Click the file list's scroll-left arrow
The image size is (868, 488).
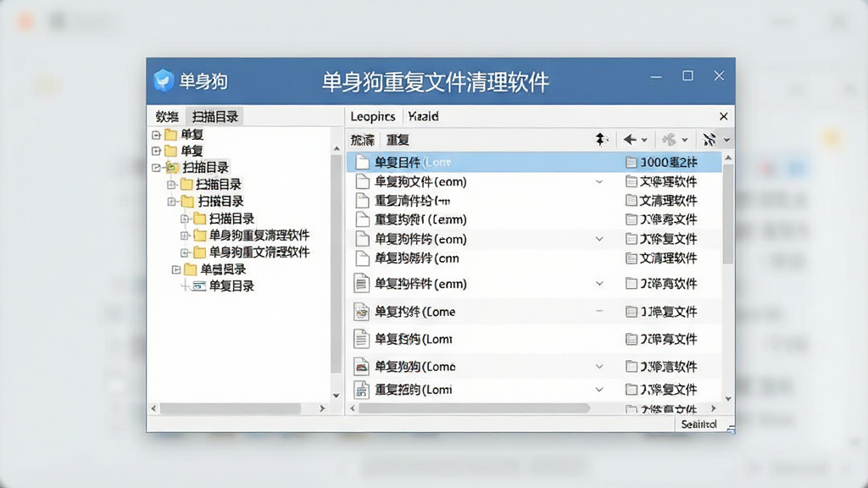353,408
